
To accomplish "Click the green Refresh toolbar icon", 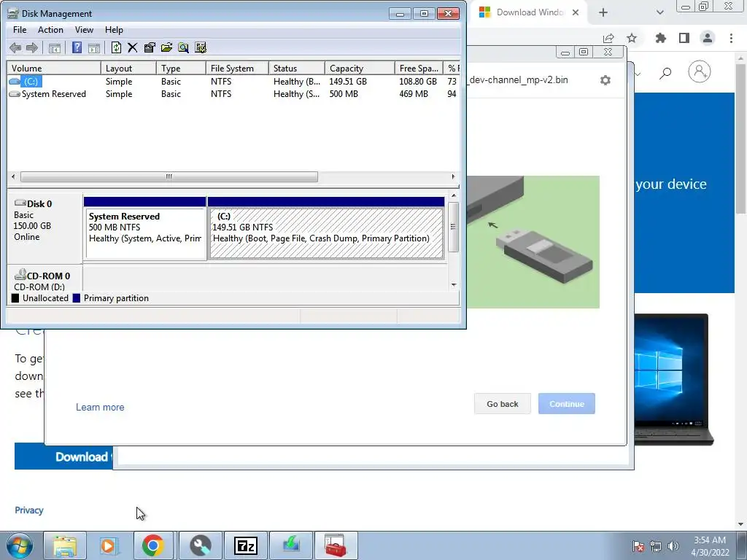I will click(x=116, y=47).
